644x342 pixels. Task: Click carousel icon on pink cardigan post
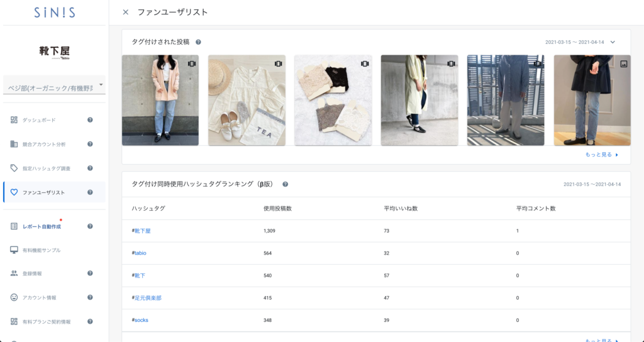tap(192, 63)
